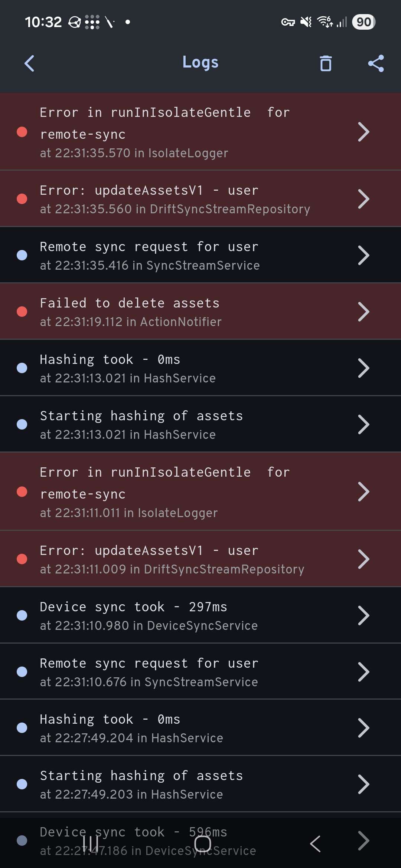Open runInIsolateGentle error logged at 22:31:11.011
This screenshot has width=401, height=868.
200,491
